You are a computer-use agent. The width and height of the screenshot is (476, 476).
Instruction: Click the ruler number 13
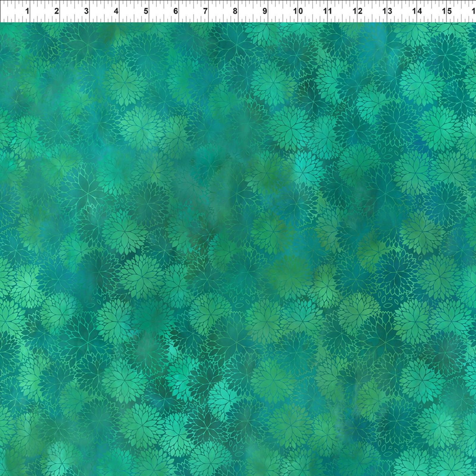(x=387, y=11)
